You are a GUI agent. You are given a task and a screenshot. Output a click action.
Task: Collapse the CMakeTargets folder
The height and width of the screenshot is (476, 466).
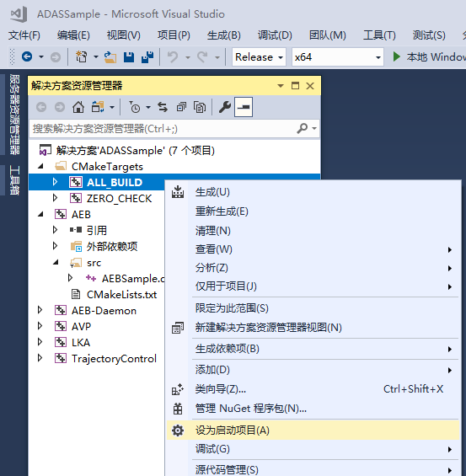tap(40, 166)
